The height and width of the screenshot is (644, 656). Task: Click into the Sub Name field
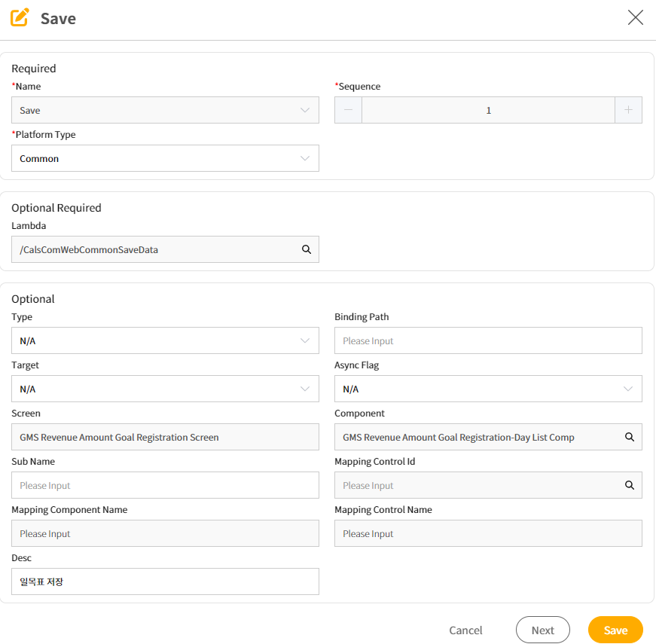click(165, 485)
